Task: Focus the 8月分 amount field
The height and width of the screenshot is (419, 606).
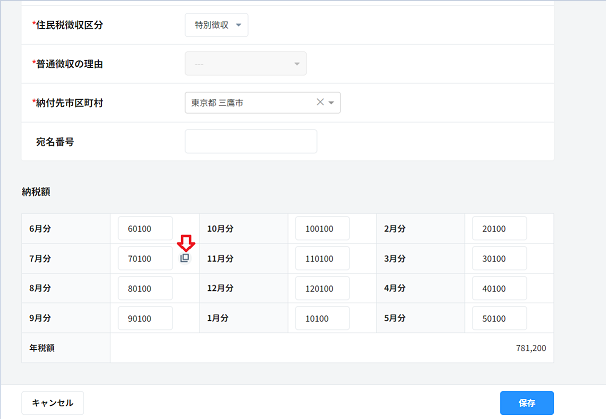Action: coord(145,289)
